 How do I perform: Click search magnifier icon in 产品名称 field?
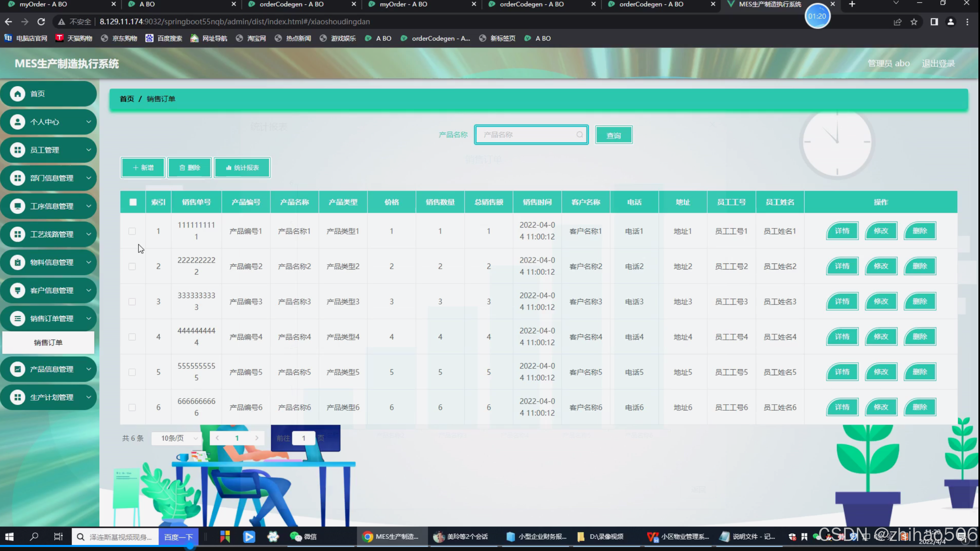pos(579,135)
